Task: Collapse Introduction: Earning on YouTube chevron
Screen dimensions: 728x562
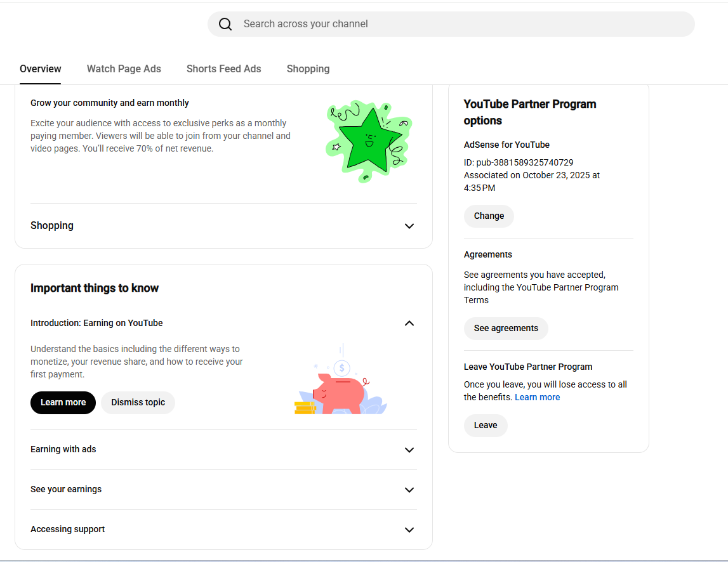Action: pyautogui.click(x=409, y=323)
